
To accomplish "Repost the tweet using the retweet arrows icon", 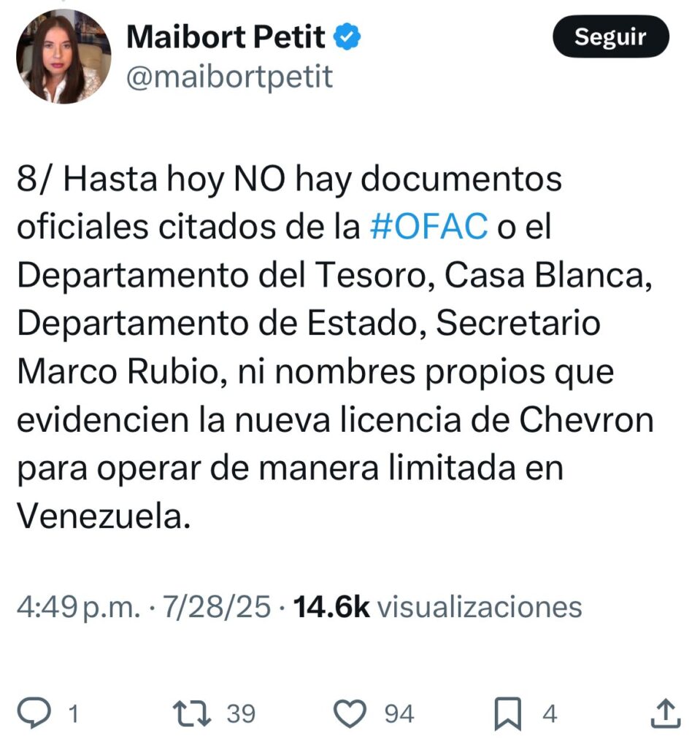I will [192, 713].
